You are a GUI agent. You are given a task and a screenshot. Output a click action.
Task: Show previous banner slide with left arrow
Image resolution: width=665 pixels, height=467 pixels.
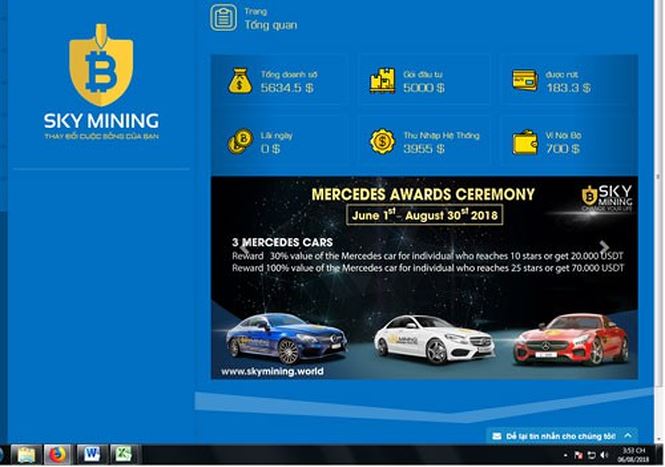tap(245, 247)
